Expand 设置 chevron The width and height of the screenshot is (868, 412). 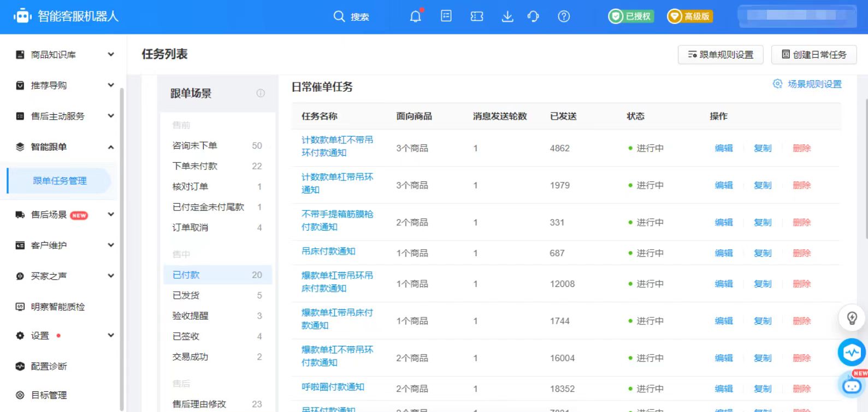pyautogui.click(x=111, y=336)
